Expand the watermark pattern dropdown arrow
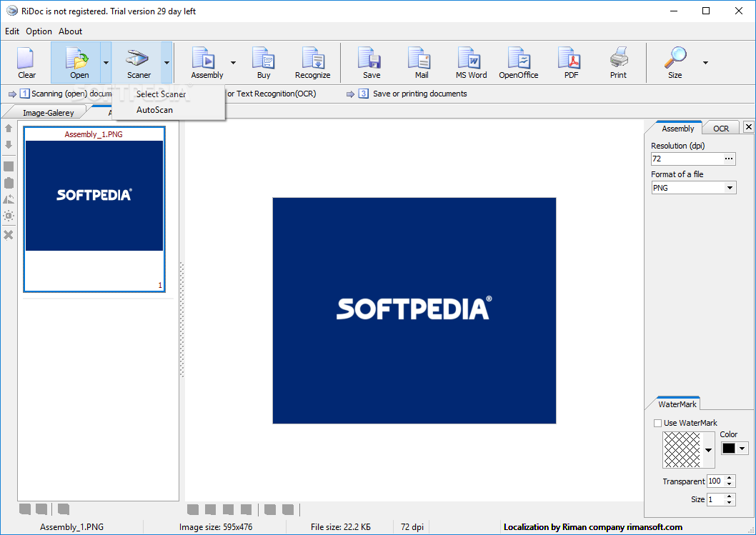Viewport: 756px width, 535px height. click(708, 450)
